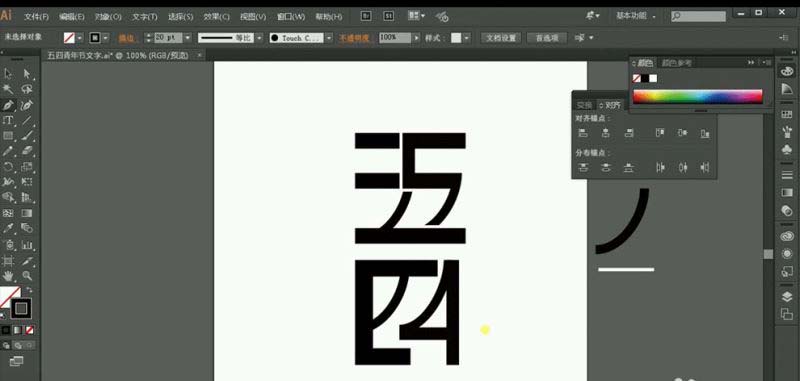Select the Magic Wand tool
The width and height of the screenshot is (800, 381).
pyautogui.click(x=8, y=90)
